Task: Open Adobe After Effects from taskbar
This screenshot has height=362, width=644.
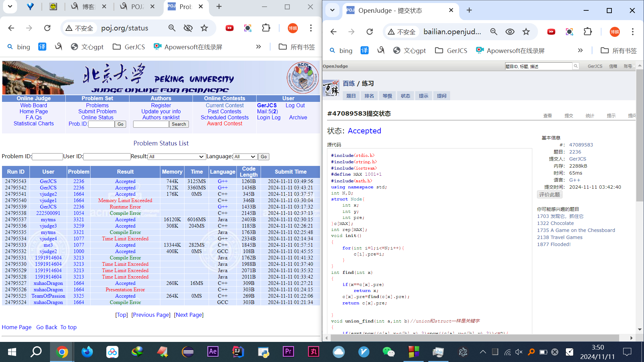Action: tap(213, 352)
